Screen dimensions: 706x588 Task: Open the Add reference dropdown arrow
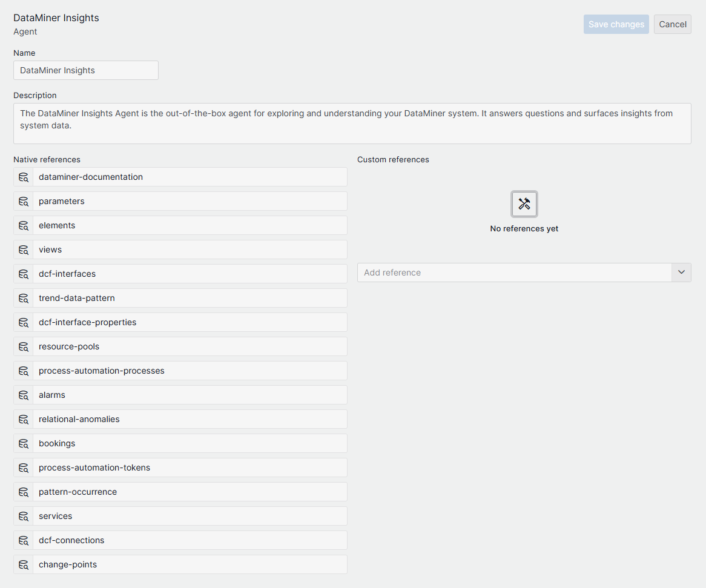(681, 273)
